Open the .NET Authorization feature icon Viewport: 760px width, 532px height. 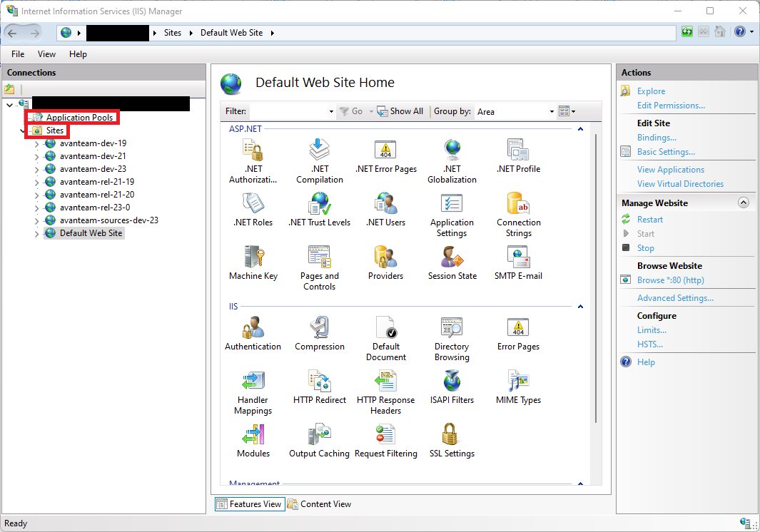(x=253, y=151)
